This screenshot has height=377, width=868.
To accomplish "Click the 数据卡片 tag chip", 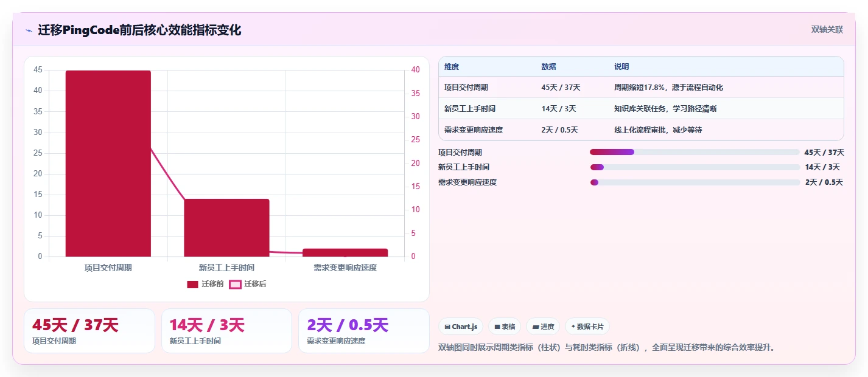I will coord(587,327).
